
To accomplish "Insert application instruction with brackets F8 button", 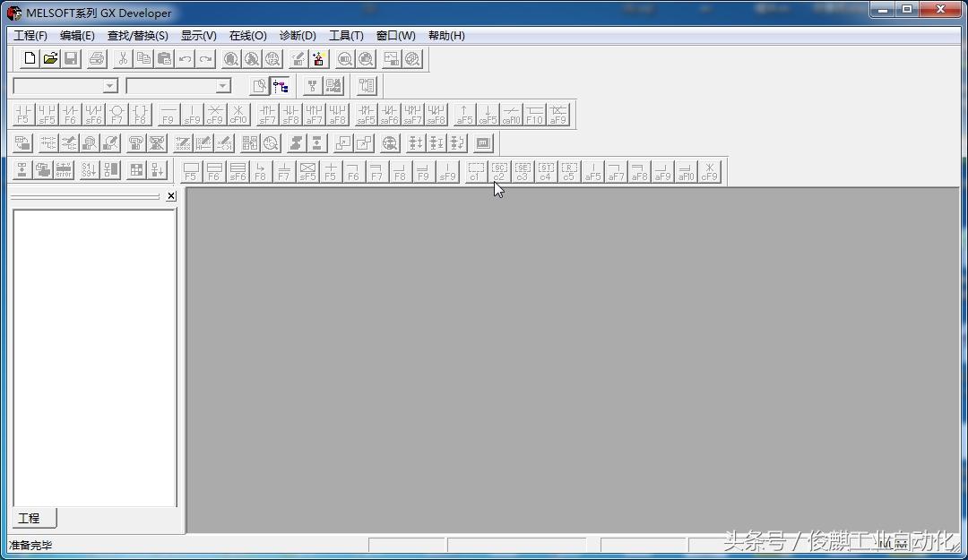I will [x=140, y=114].
